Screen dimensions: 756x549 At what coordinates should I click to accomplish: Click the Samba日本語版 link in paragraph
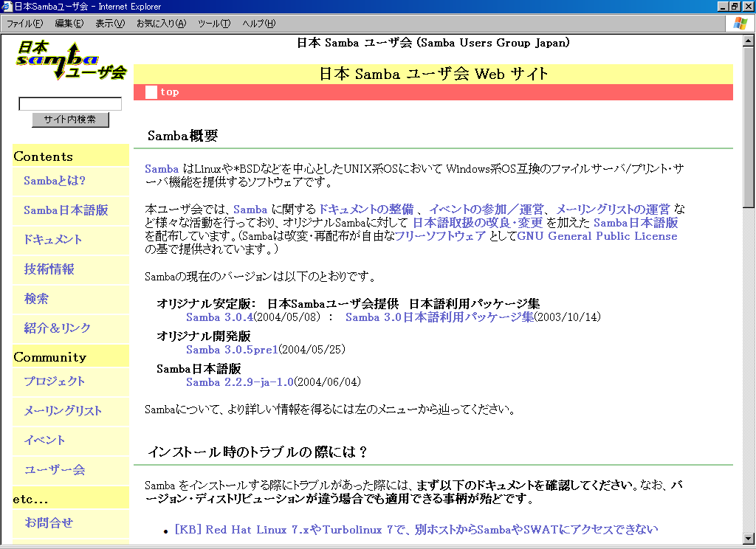point(636,223)
